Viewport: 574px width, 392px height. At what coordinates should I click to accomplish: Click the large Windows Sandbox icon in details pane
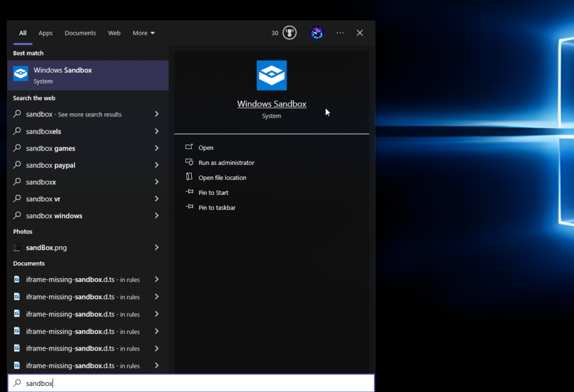(x=272, y=76)
